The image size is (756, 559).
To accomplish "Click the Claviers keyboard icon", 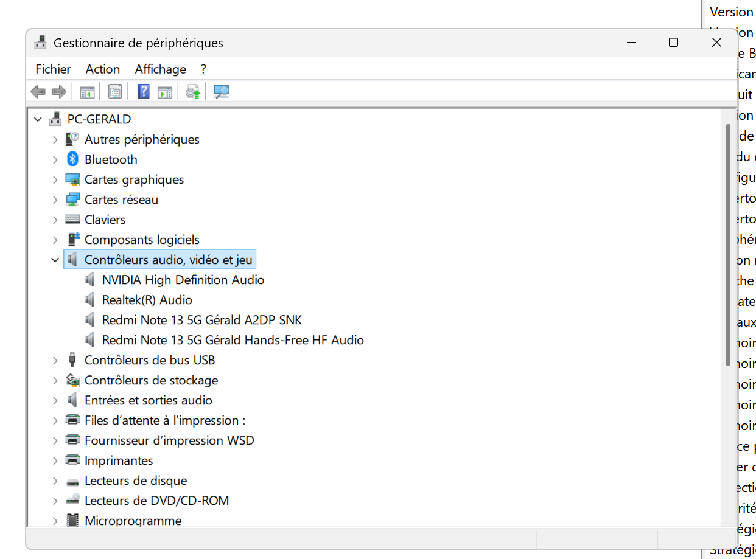I will pyautogui.click(x=73, y=220).
